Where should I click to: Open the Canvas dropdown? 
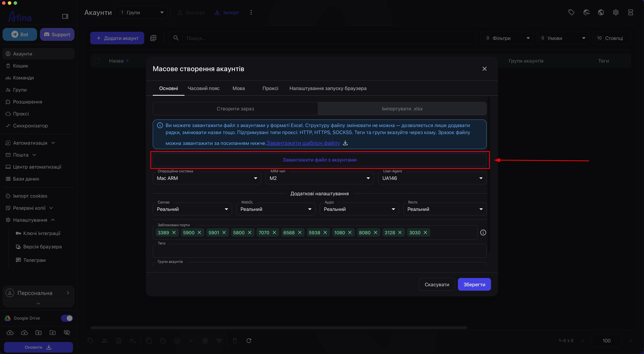[192, 209]
